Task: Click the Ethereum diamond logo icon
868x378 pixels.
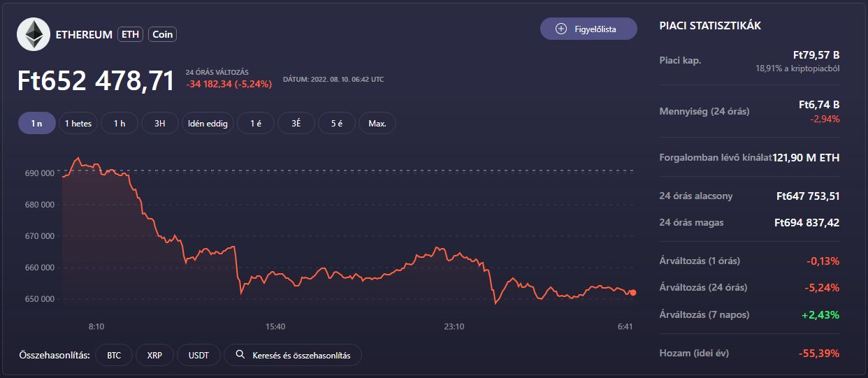Action: click(x=34, y=34)
